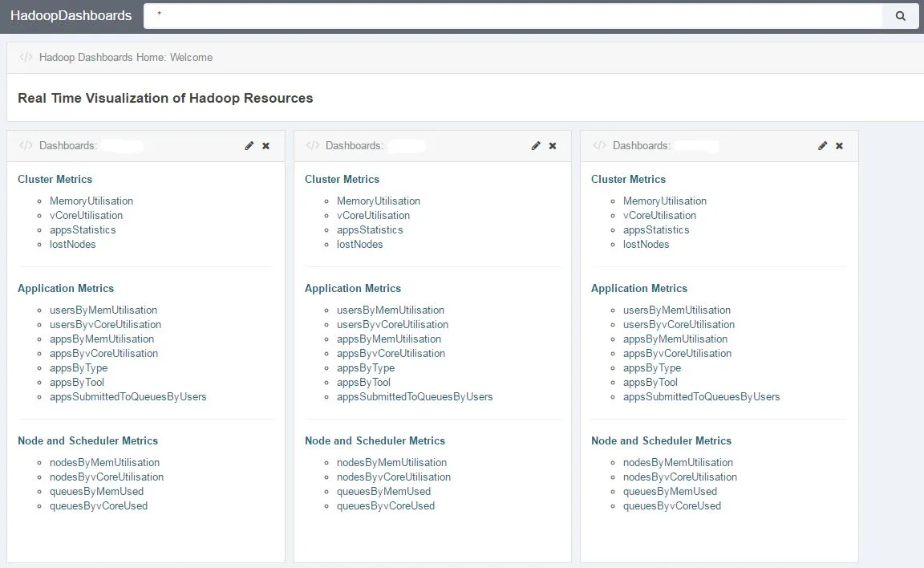The width and height of the screenshot is (924, 568).
Task: Open MemoryUtilisation in first panel
Action: tap(91, 201)
